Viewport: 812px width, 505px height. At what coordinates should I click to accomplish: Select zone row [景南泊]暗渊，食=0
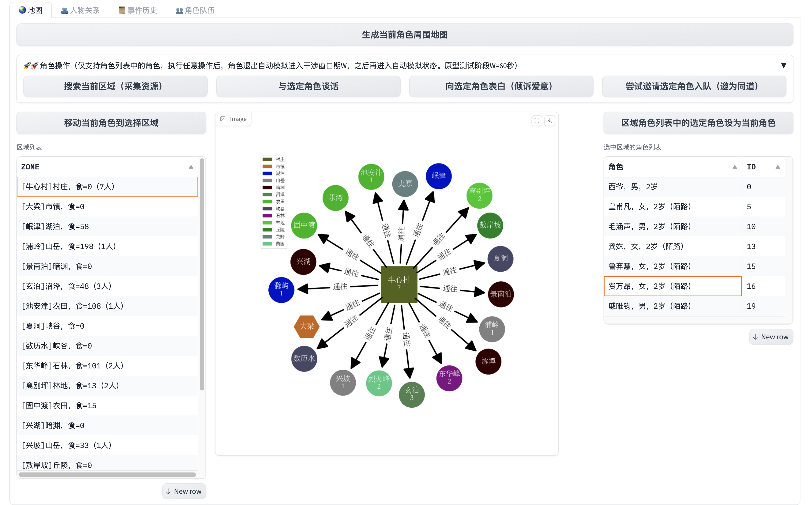pyautogui.click(x=107, y=266)
